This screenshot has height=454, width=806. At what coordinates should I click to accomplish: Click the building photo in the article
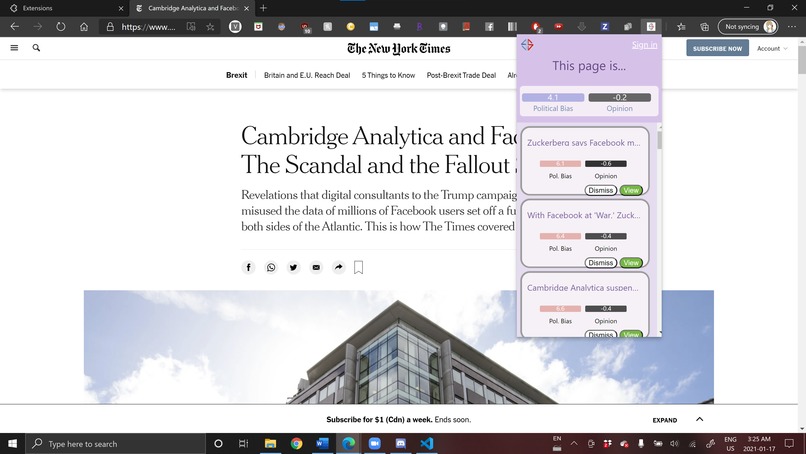pyautogui.click(x=398, y=347)
